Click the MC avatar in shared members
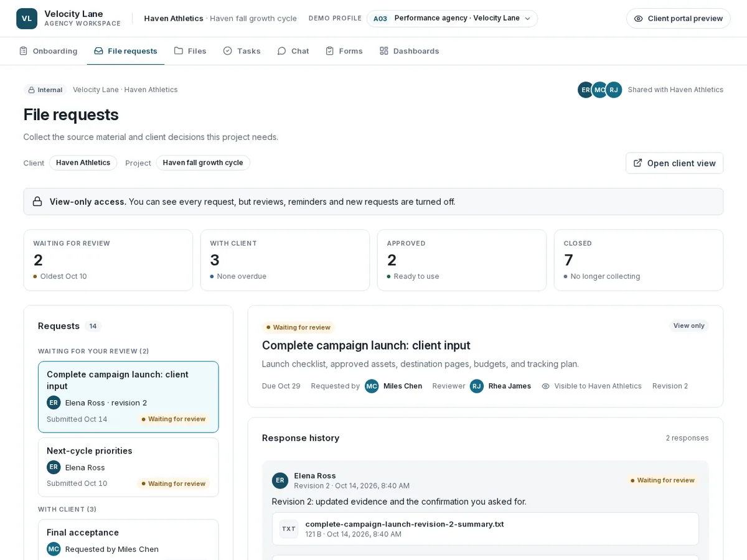This screenshot has height=560, width=747. pos(599,90)
